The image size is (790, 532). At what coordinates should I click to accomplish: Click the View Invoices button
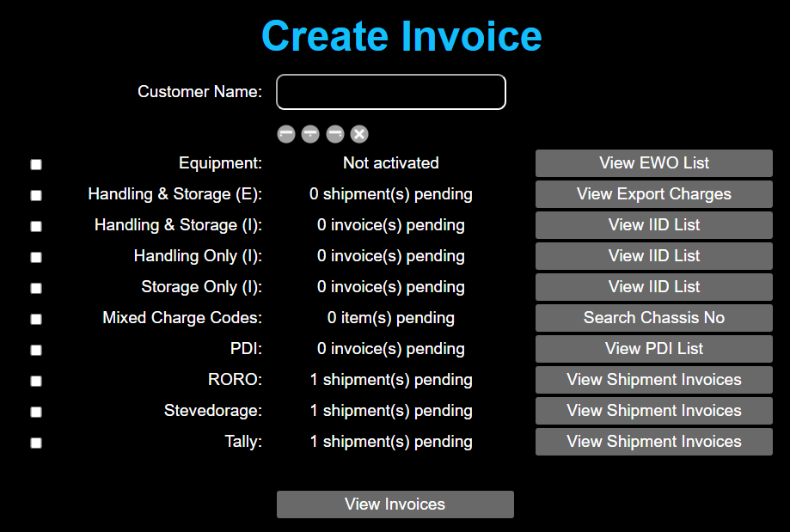[395, 504]
